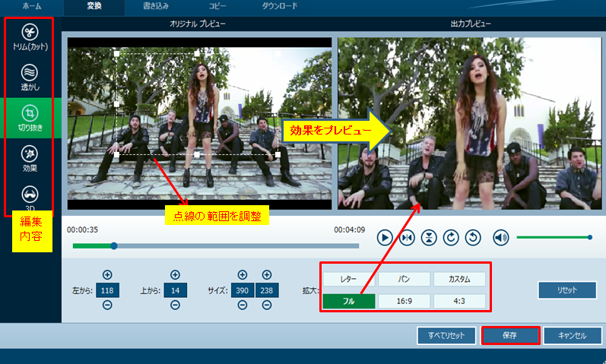Rotate video counterclockwise
This screenshot has width=606, height=364.
tap(473, 238)
